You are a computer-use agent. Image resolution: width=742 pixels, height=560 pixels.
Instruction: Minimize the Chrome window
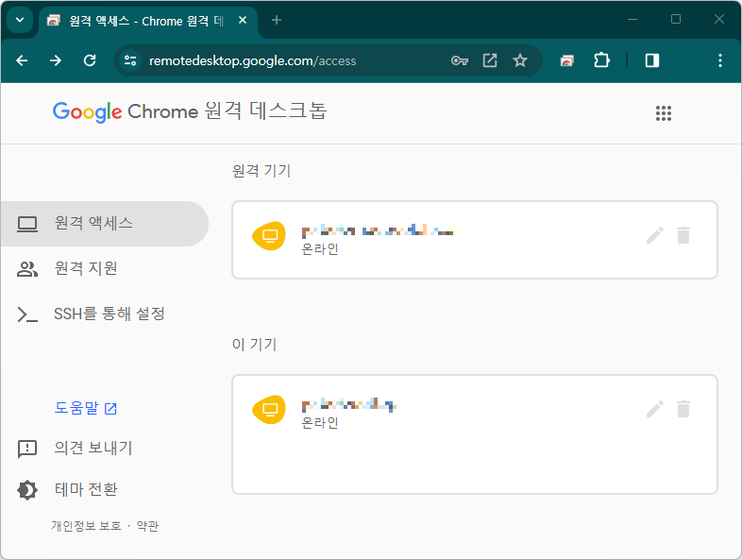(632, 20)
